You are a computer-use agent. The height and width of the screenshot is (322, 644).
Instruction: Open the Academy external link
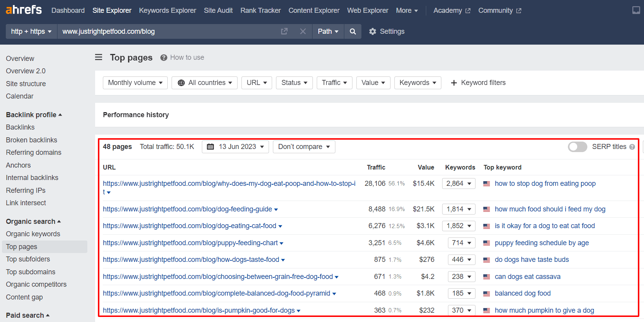[452, 10]
